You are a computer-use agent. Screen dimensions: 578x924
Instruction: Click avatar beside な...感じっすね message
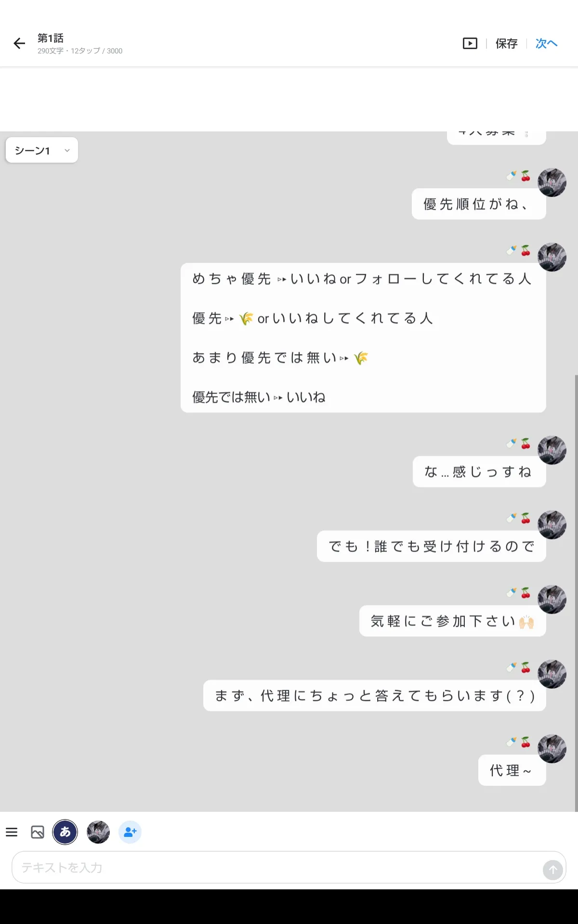click(552, 450)
